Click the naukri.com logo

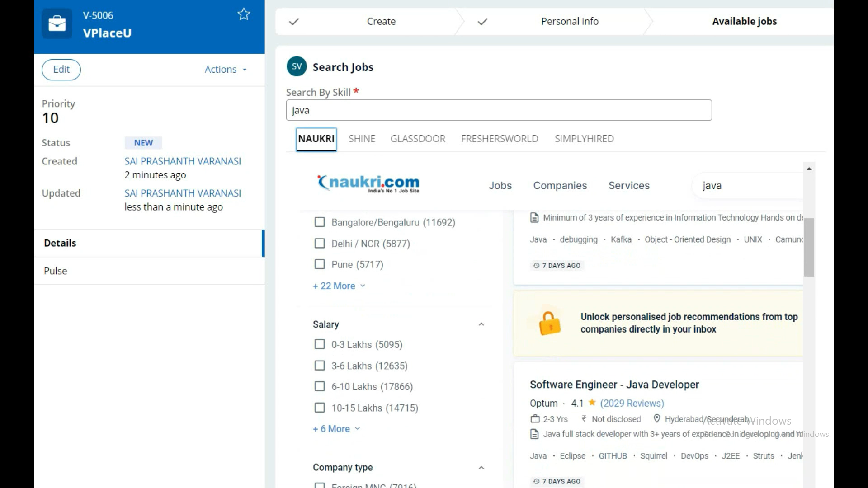coord(368,183)
